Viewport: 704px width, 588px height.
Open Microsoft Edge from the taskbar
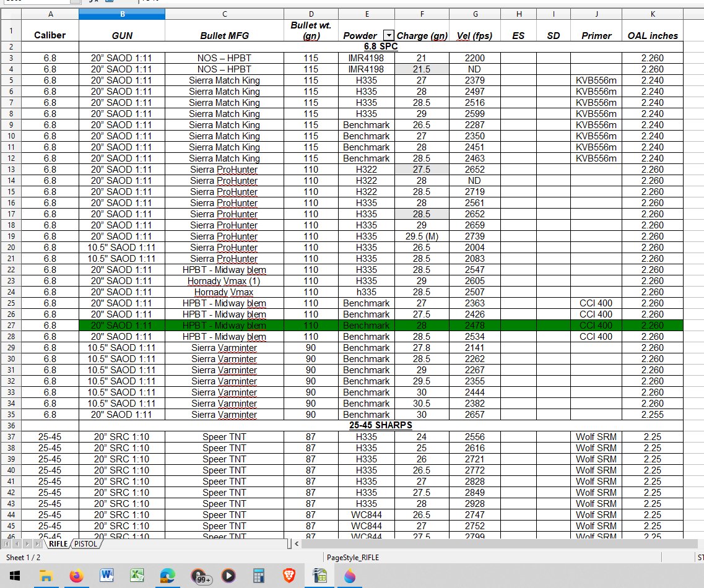coord(167,576)
